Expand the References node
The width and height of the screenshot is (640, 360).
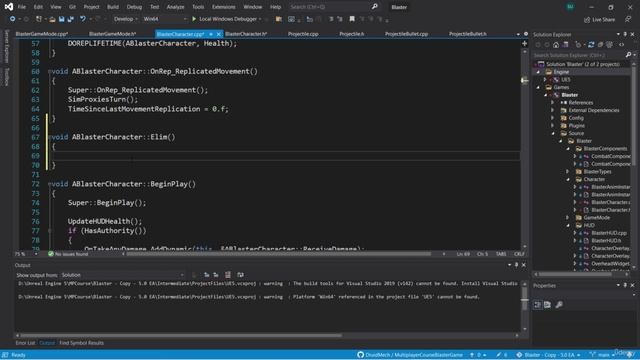click(553, 102)
